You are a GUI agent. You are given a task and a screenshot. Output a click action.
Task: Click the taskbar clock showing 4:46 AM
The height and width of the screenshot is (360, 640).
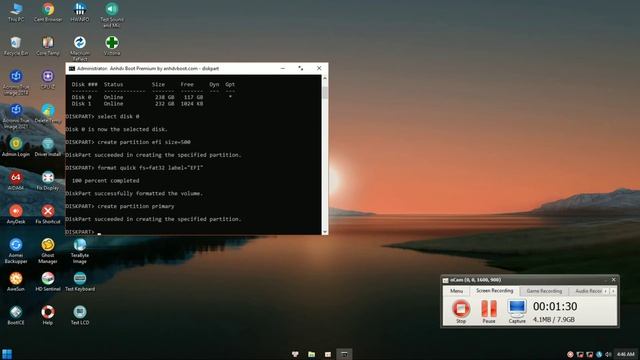(x=625, y=354)
